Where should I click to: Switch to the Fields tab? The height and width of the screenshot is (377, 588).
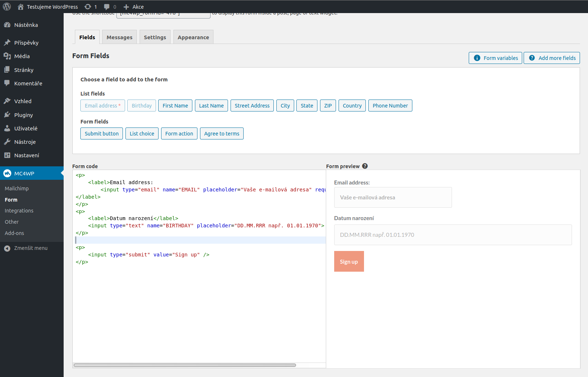pyautogui.click(x=87, y=37)
